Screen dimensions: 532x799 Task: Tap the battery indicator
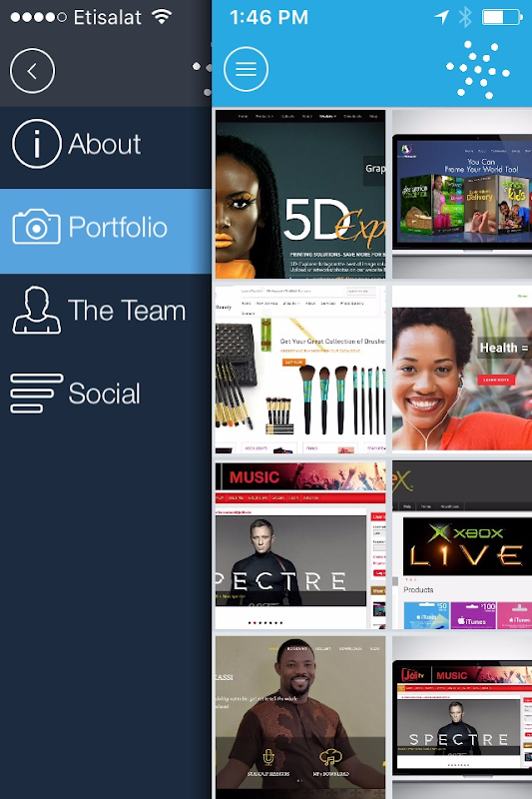tap(502, 17)
